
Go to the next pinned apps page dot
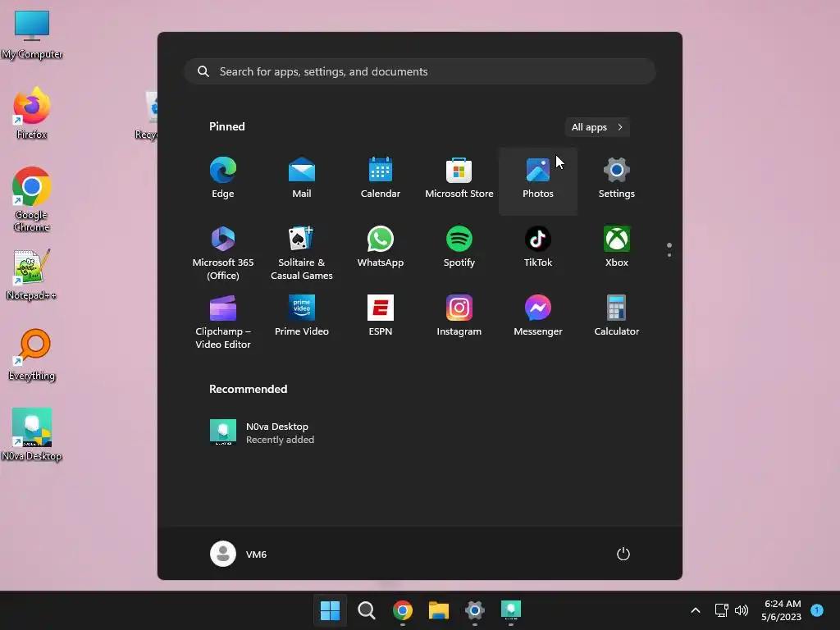669,255
